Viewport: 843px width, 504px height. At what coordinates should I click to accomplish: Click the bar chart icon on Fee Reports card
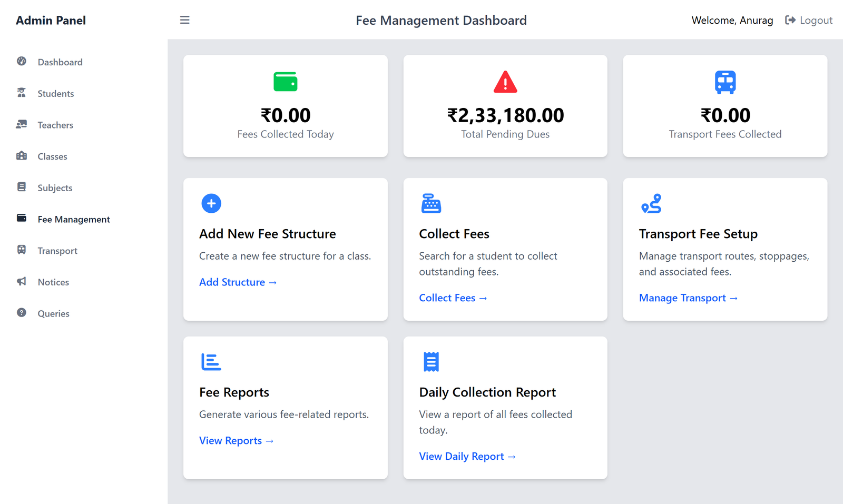click(x=211, y=361)
